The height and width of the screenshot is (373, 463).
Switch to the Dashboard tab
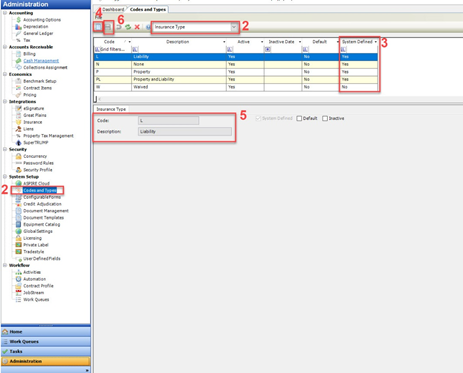pyautogui.click(x=112, y=9)
